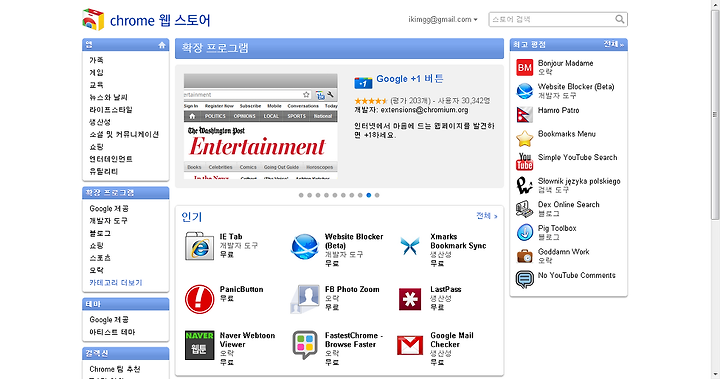Click the Simple YouTube Search icon
This screenshot has width=720, height=379.
click(524, 162)
